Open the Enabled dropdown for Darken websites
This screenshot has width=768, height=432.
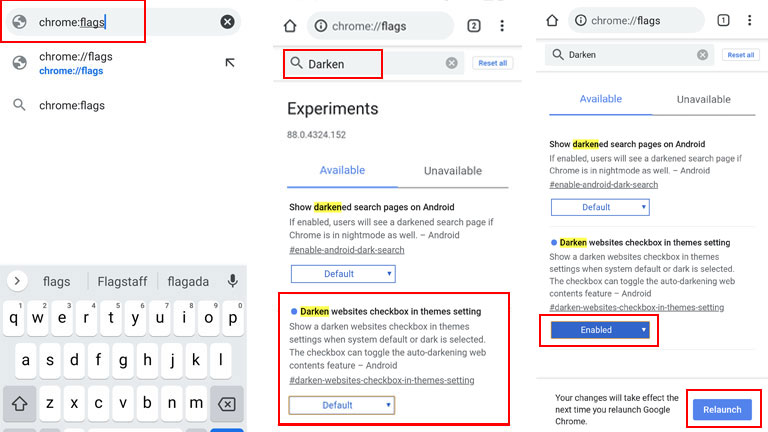(x=600, y=330)
